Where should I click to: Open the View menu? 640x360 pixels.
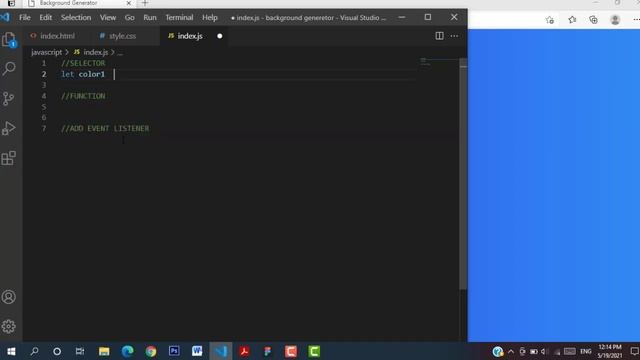coord(108,18)
